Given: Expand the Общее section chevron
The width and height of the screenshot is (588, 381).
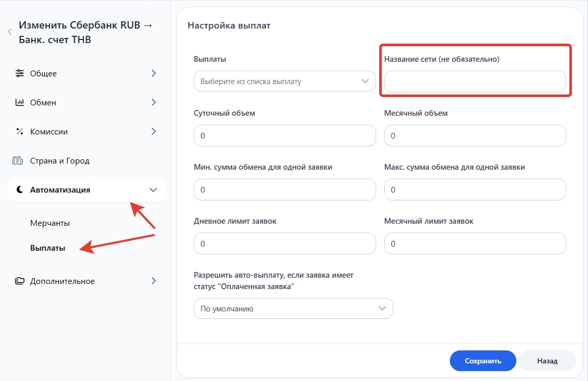Looking at the screenshot, I should [153, 73].
